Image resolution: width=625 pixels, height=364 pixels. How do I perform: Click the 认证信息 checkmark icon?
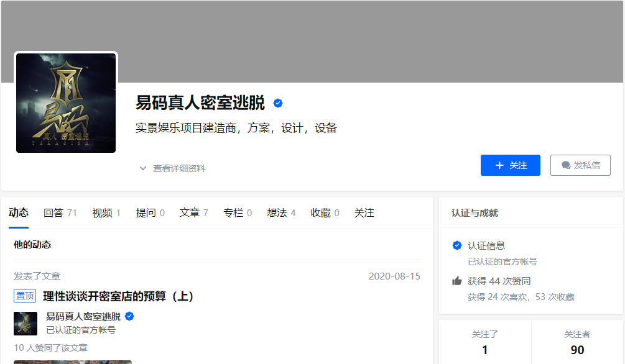457,245
